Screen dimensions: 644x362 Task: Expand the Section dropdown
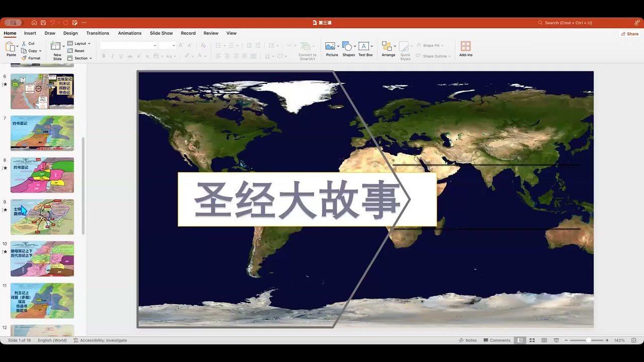click(x=80, y=58)
